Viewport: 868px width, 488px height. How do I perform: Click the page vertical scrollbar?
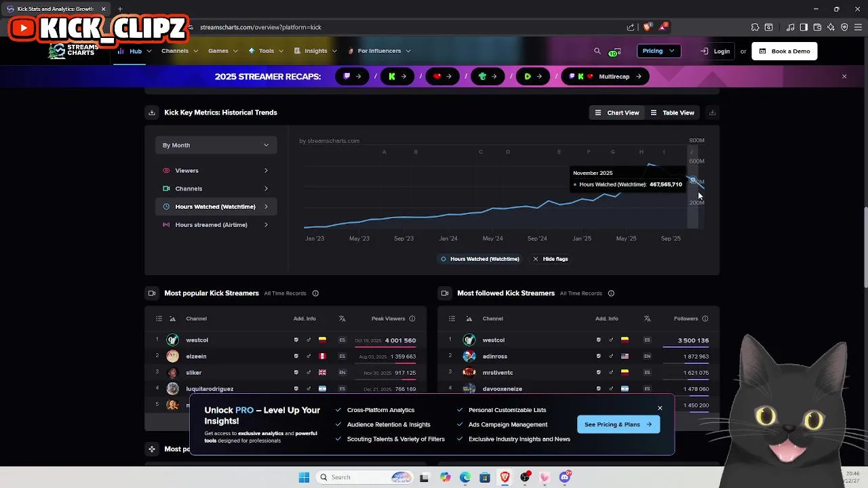click(x=865, y=247)
